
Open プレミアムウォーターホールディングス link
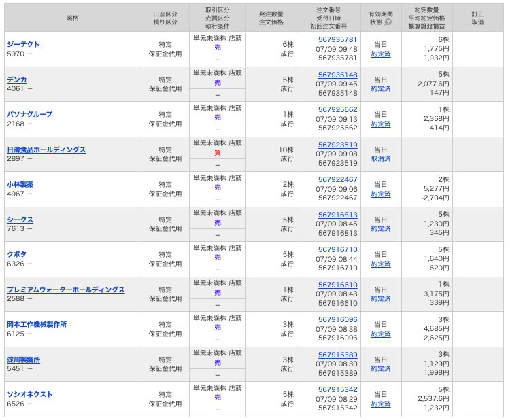click(66, 290)
